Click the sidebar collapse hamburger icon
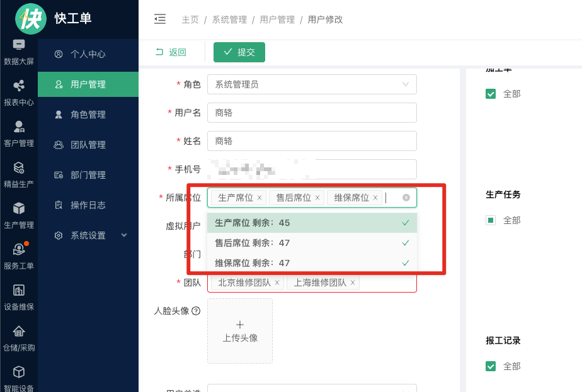582x392 pixels. [x=160, y=19]
